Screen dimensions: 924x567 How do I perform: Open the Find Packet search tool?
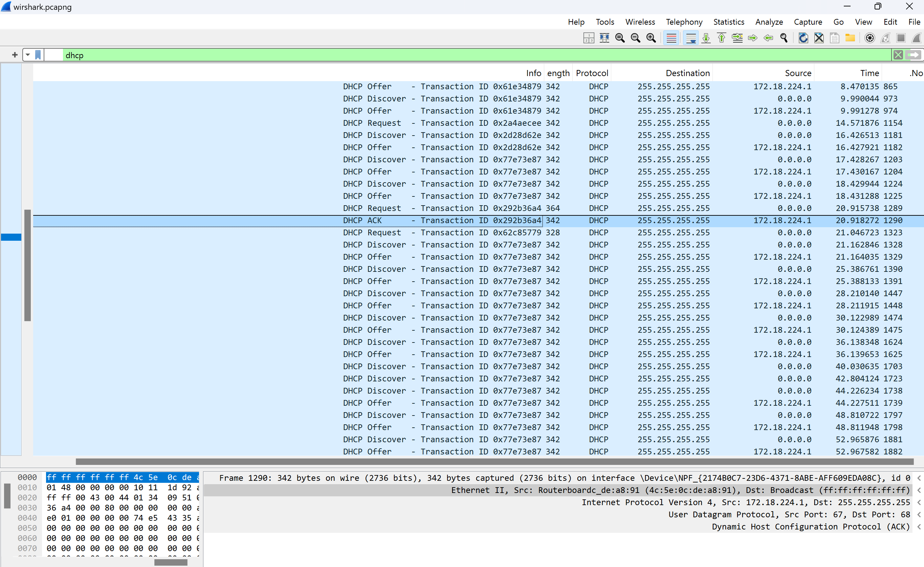[x=784, y=38]
